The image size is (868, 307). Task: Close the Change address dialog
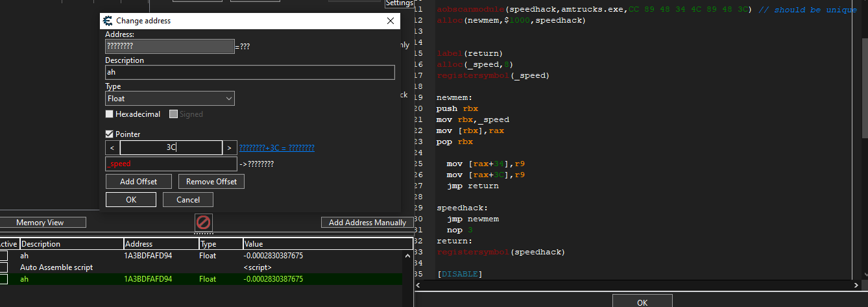point(391,21)
